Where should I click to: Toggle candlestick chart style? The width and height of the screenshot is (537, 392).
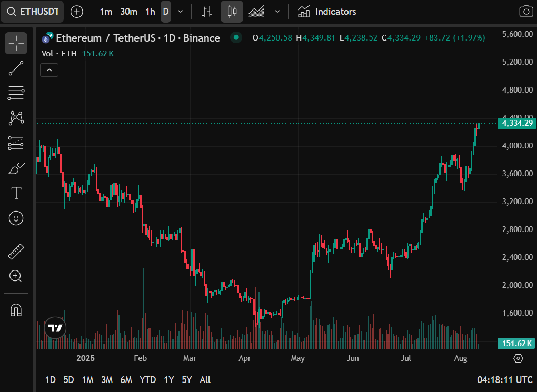click(232, 12)
